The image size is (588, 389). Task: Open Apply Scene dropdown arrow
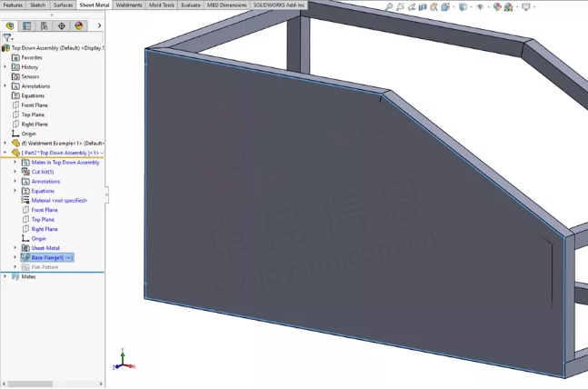coord(517,7)
